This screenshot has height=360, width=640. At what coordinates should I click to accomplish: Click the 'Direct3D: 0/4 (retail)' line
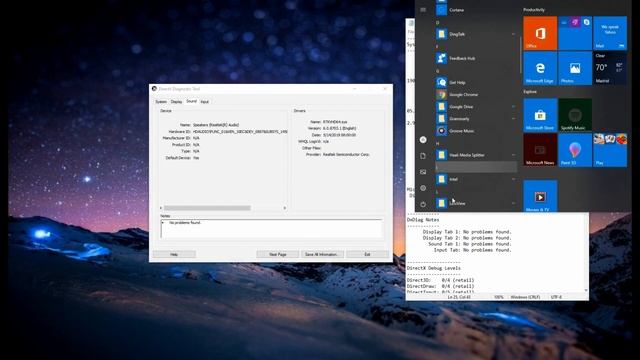pyautogui.click(x=440, y=280)
